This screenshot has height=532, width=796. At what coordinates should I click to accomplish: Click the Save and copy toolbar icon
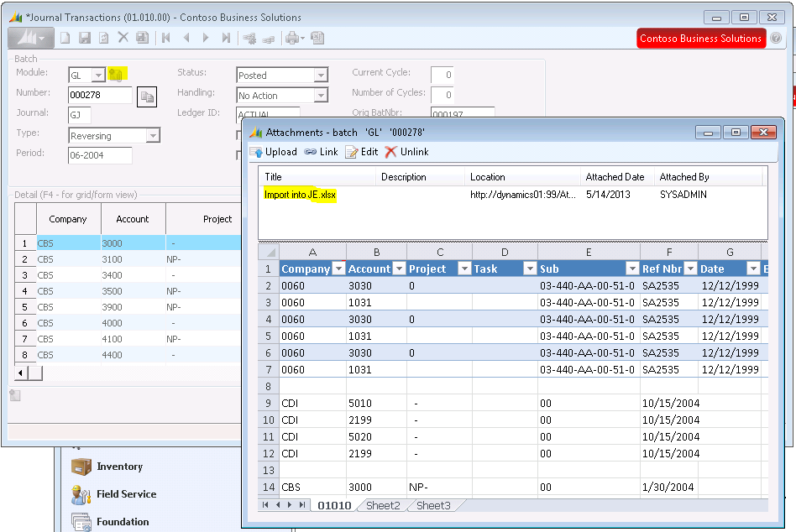coord(143,38)
